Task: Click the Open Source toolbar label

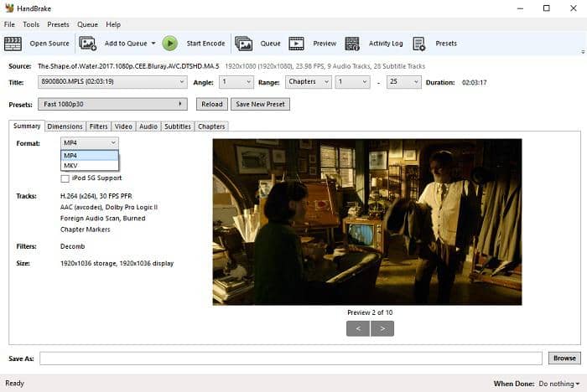Action: click(49, 44)
